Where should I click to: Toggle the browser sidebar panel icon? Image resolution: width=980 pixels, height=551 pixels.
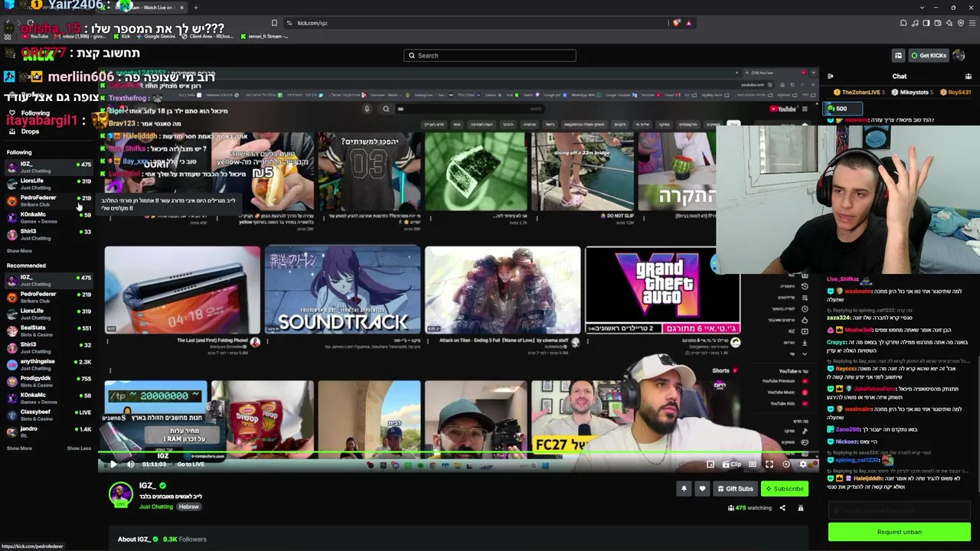(x=926, y=23)
